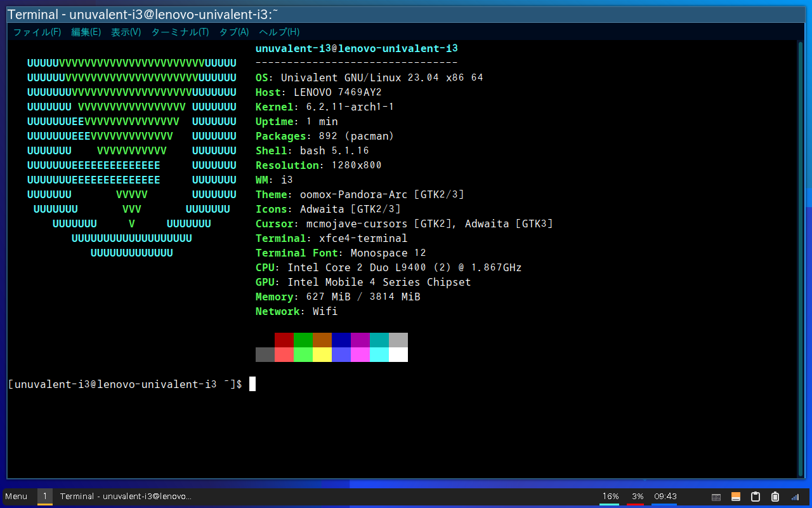Click the 'Terminal Font: Monospace 12' line
The height and width of the screenshot is (508, 812).
341,253
